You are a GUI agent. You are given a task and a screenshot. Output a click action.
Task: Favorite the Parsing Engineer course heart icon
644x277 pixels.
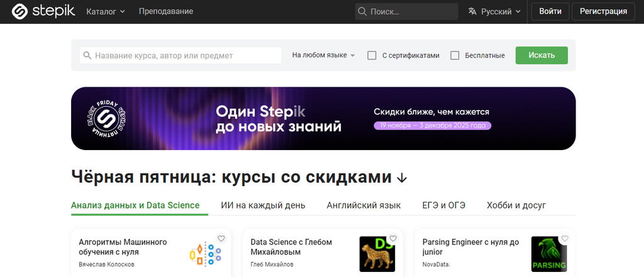pos(565,239)
